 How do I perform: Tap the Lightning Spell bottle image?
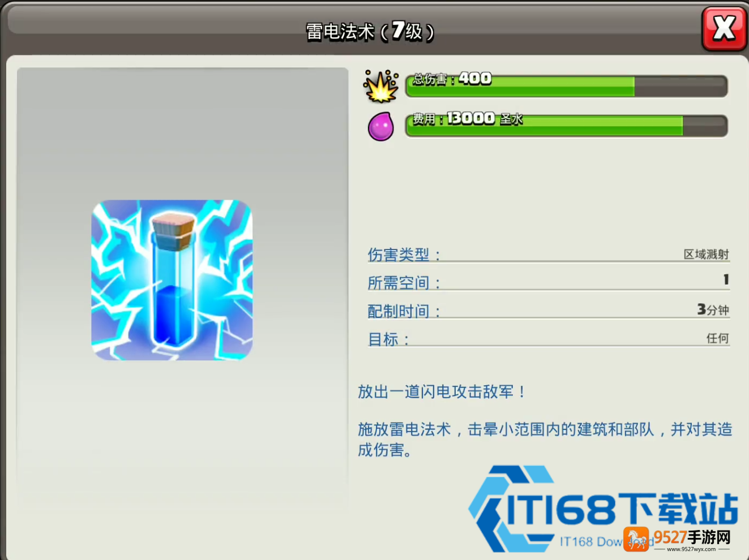coord(172,280)
